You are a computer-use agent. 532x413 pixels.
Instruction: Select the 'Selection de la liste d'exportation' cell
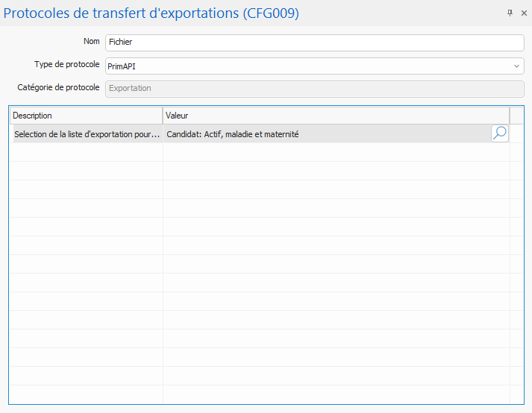coord(87,134)
